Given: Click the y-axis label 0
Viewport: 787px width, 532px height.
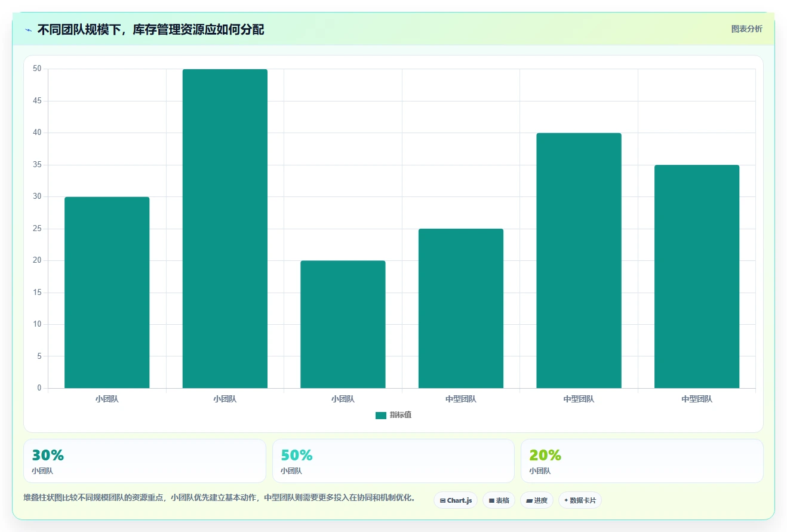Looking at the screenshot, I should 39,388.
